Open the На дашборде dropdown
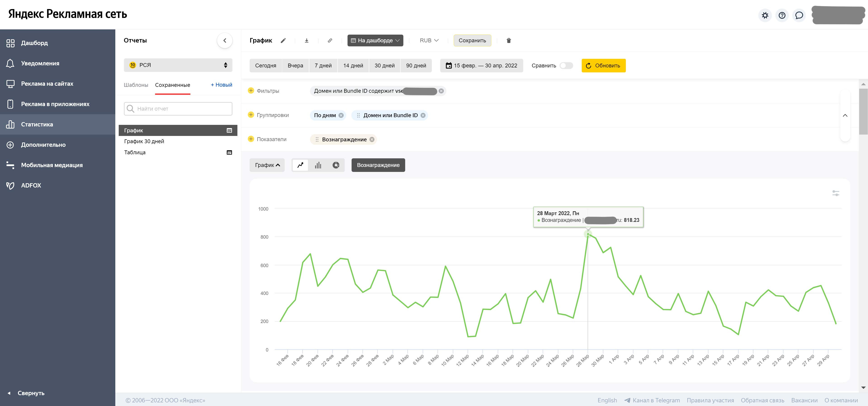The width and height of the screenshot is (868, 406). [x=375, y=40]
